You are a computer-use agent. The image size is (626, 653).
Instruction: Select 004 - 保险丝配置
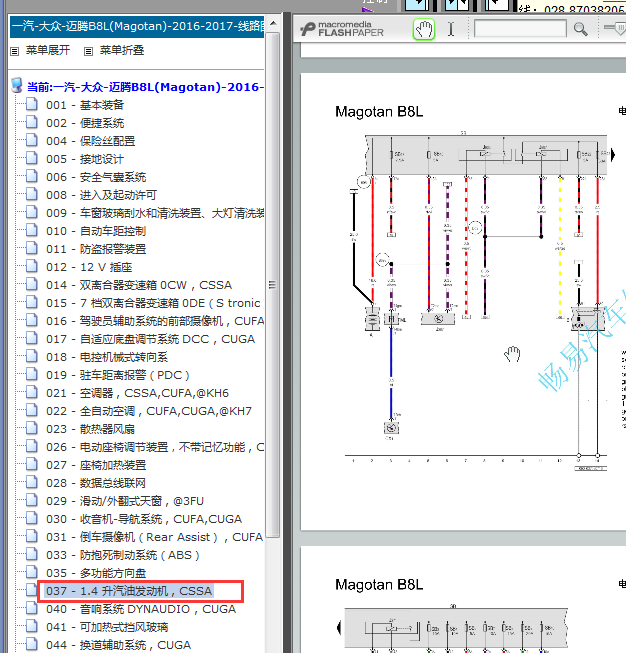(90, 141)
